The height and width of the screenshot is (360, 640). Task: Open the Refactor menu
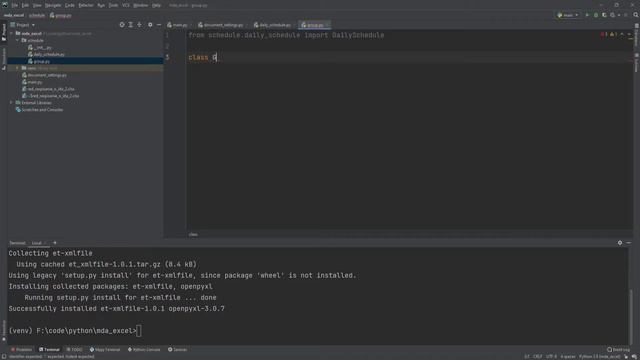(x=86, y=5)
